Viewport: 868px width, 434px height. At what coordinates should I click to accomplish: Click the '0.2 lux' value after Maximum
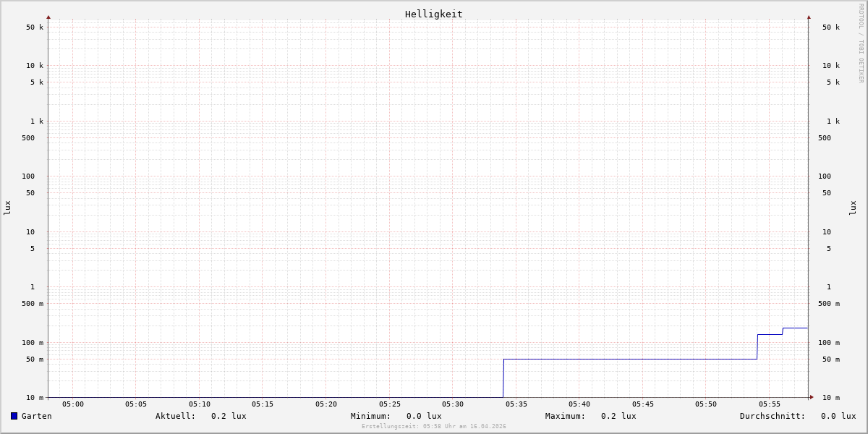(618, 416)
